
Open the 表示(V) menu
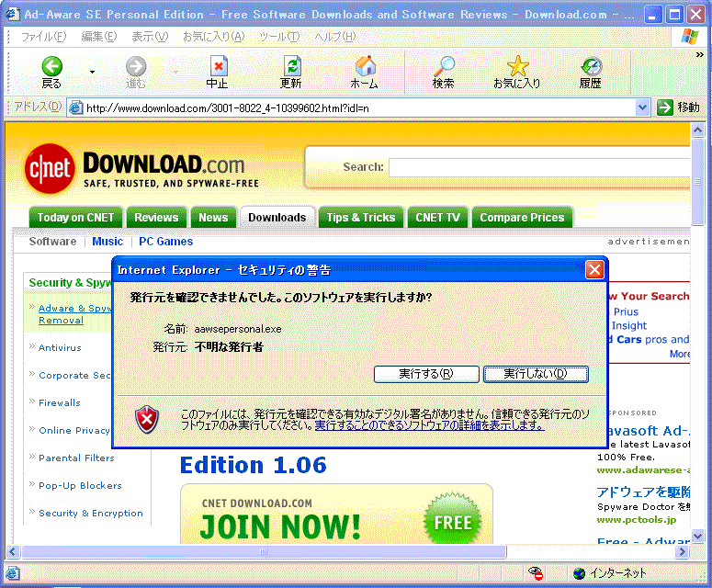click(x=150, y=37)
